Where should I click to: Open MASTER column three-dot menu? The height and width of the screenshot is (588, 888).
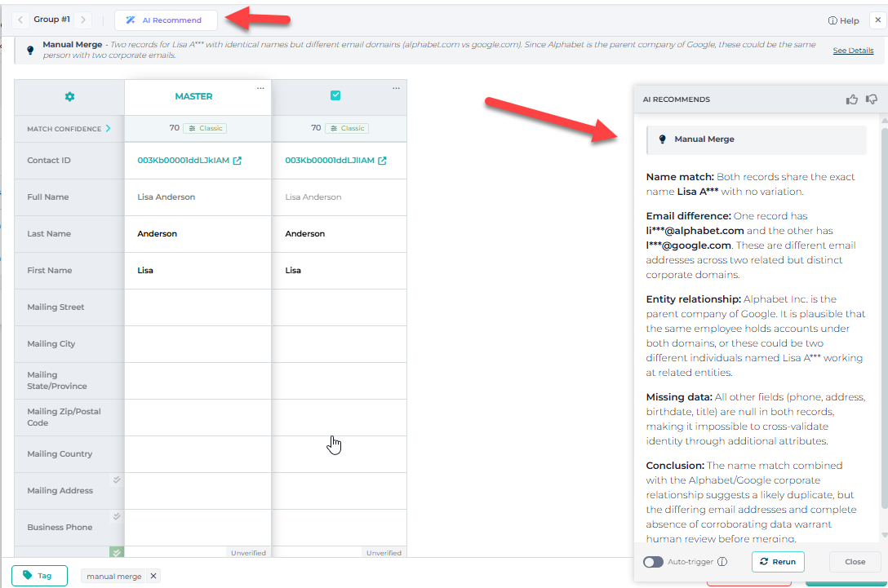pos(260,88)
